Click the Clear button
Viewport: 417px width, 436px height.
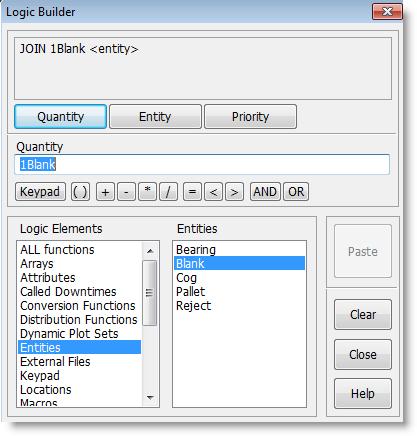click(x=363, y=314)
